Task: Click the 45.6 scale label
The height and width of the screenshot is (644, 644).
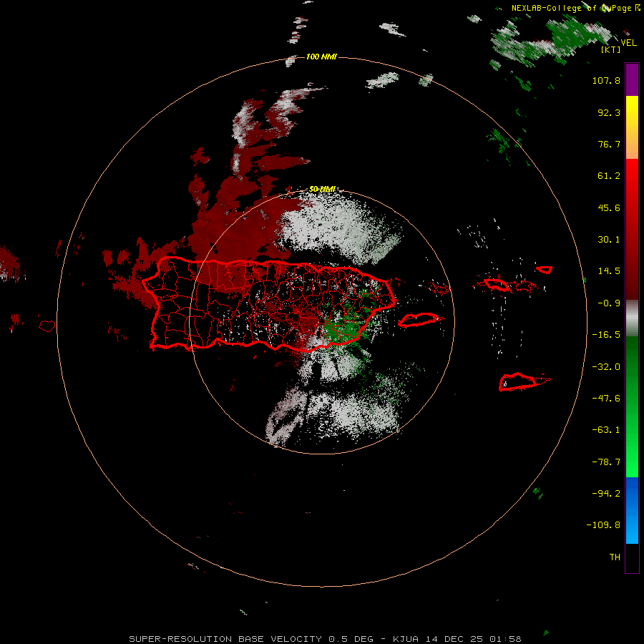Action: pos(609,208)
